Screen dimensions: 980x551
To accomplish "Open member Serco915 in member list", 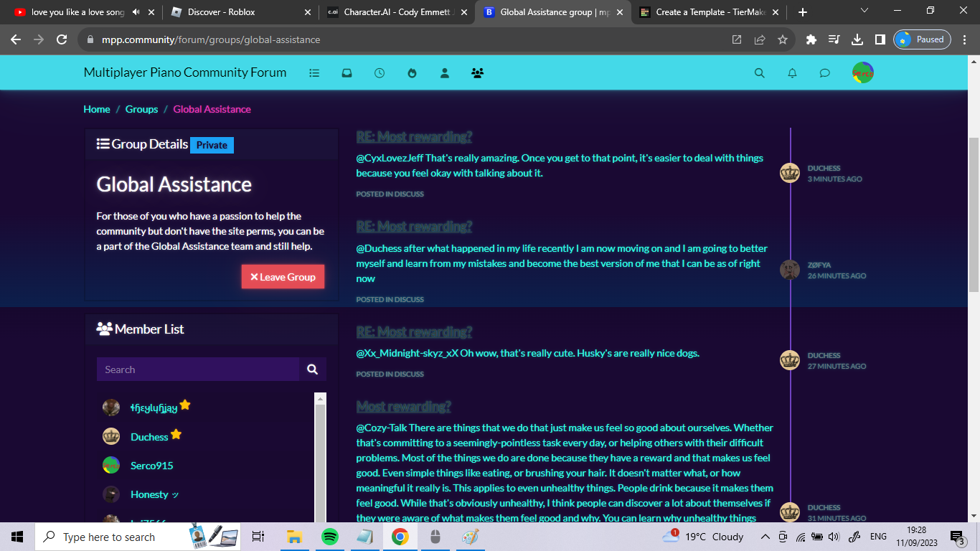I will (x=151, y=466).
